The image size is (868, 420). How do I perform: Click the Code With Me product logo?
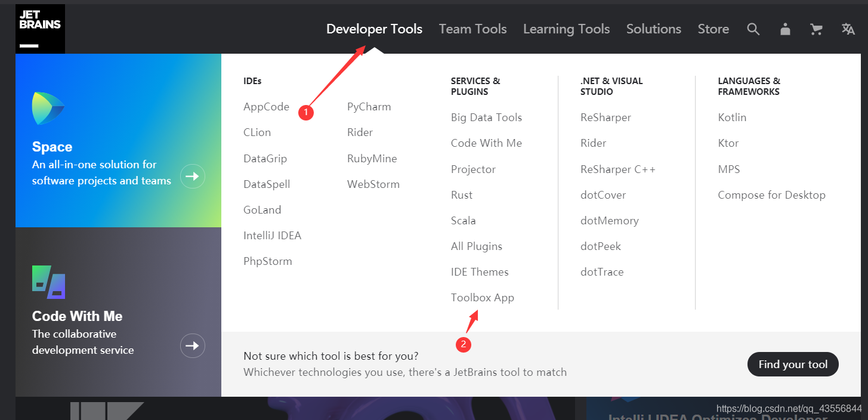48,282
